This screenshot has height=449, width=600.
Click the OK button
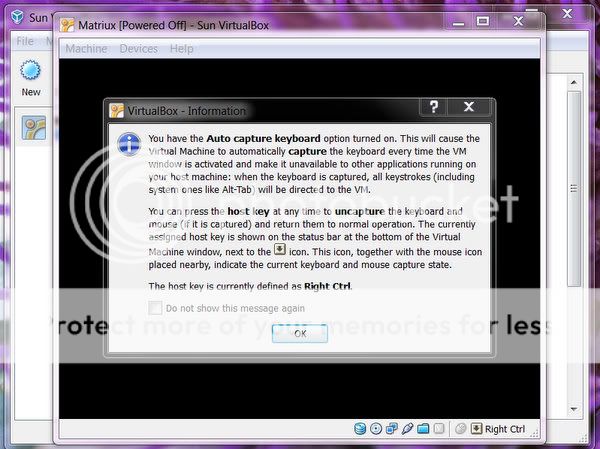tap(300, 333)
